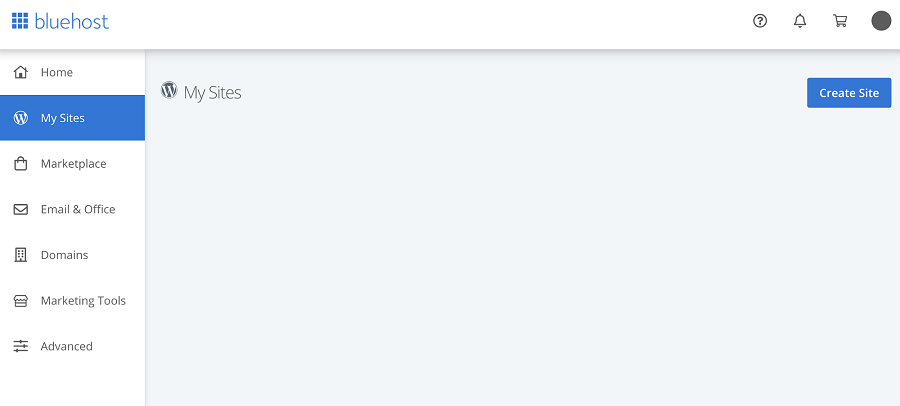Click the envelope icon for Email & Office

point(21,210)
